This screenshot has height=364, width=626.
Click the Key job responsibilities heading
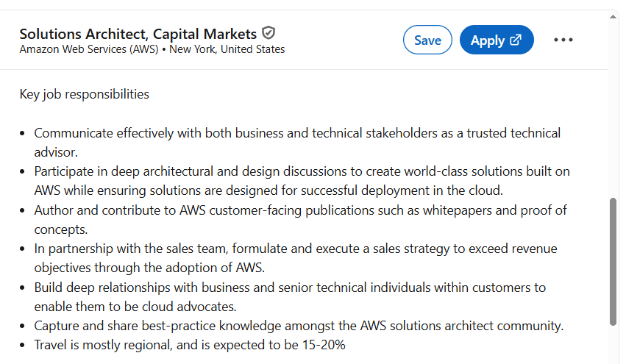[84, 94]
